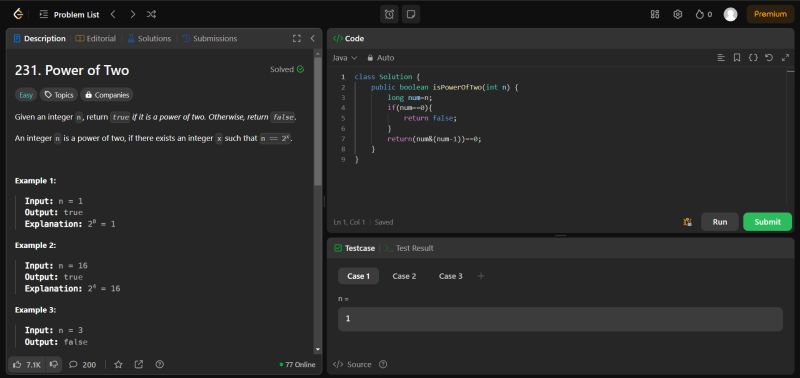Select Case 3 test case
The width and height of the screenshot is (800, 378).
coord(451,276)
